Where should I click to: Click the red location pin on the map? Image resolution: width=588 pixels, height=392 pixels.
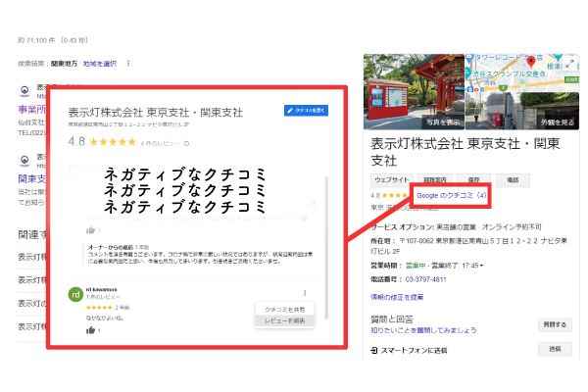[x=530, y=61]
